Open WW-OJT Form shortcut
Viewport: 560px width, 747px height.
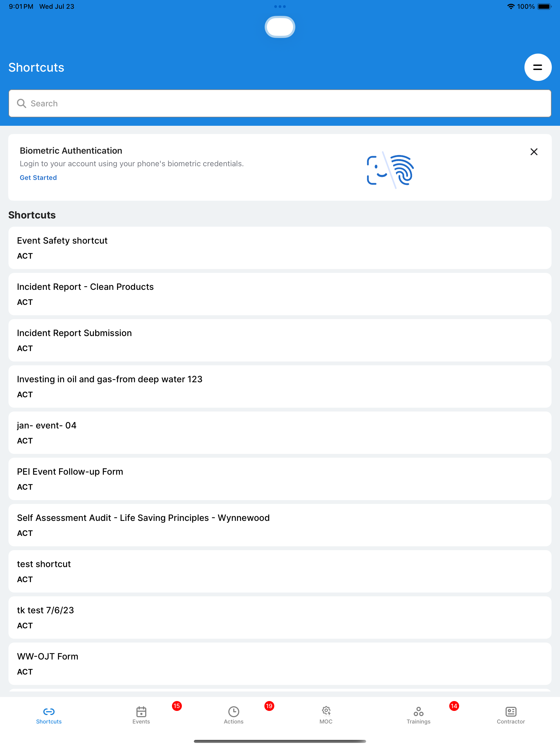pyautogui.click(x=280, y=664)
